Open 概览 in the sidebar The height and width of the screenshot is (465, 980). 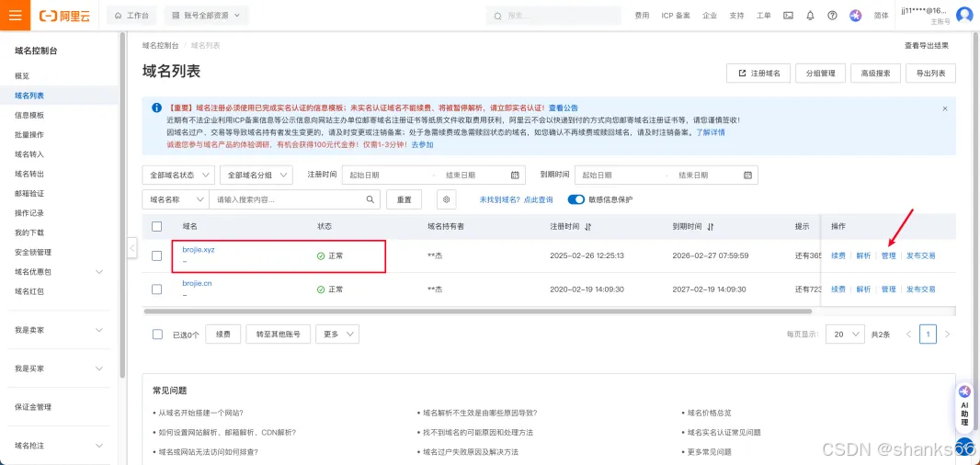pyautogui.click(x=22, y=75)
